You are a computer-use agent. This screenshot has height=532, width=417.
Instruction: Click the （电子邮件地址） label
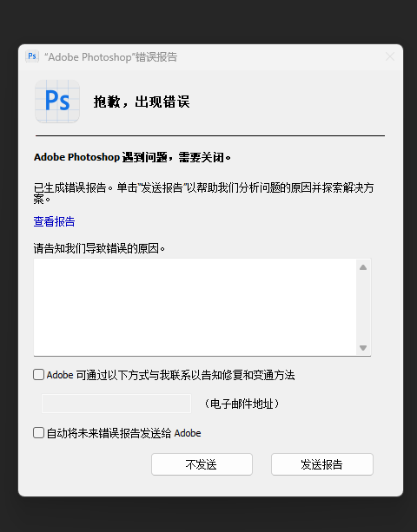pos(242,404)
